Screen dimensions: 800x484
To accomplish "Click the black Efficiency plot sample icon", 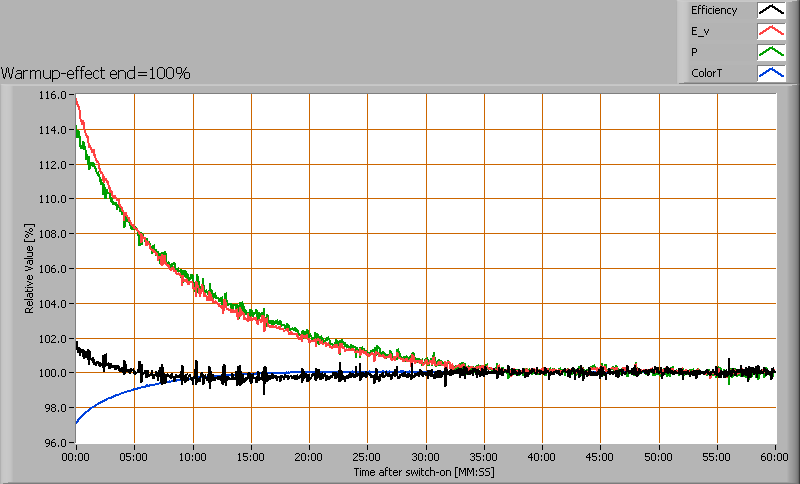I will (x=770, y=11).
